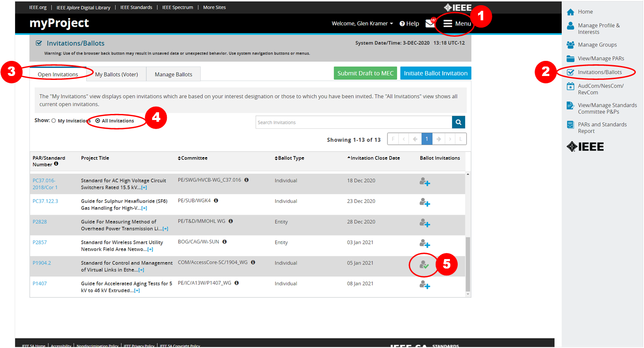Expand title of Guide for Sulphur Hexafluoride Gas Handling
The image size is (644, 348).
[144, 208]
